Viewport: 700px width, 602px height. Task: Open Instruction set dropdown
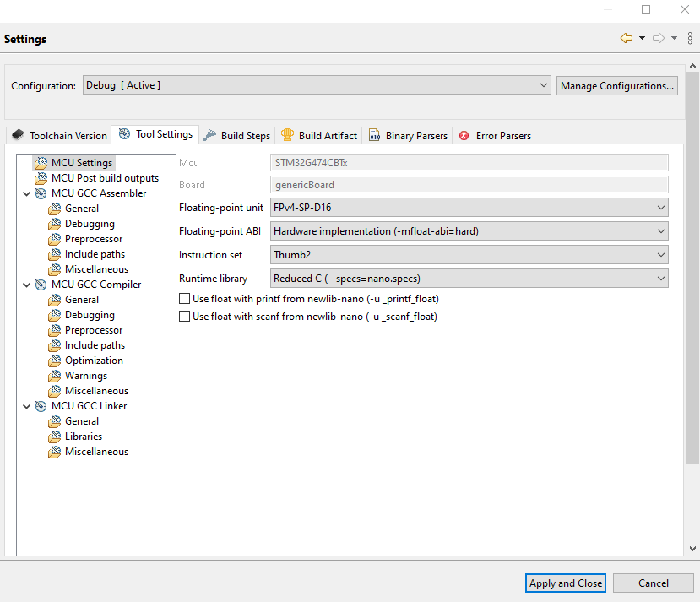[469, 255]
